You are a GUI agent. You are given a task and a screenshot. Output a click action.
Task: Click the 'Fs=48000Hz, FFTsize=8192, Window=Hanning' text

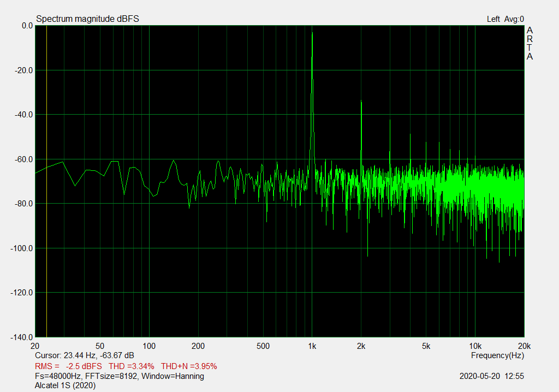[120, 376]
